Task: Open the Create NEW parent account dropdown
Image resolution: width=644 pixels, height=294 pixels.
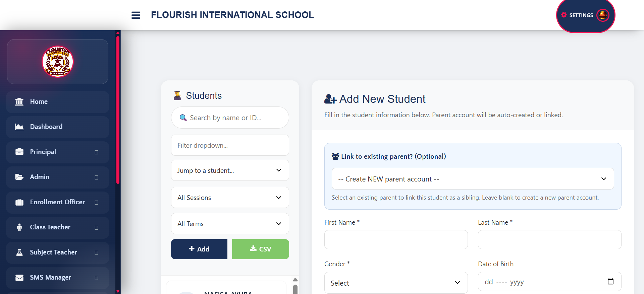Action: pos(473,179)
